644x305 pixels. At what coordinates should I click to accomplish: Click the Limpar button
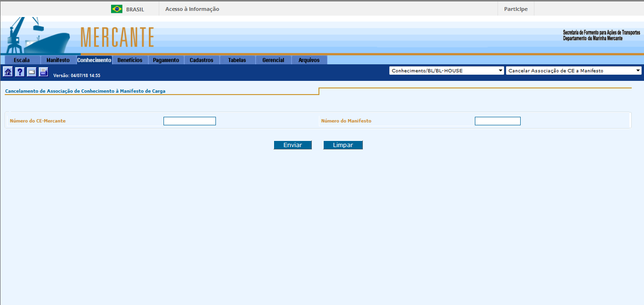pyautogui.click(x=343, y=145)
